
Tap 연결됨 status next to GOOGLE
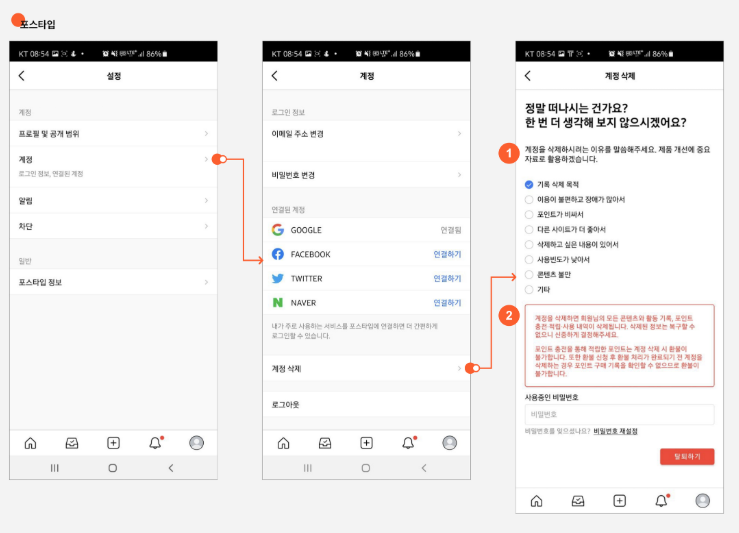(x=451, y=230)
